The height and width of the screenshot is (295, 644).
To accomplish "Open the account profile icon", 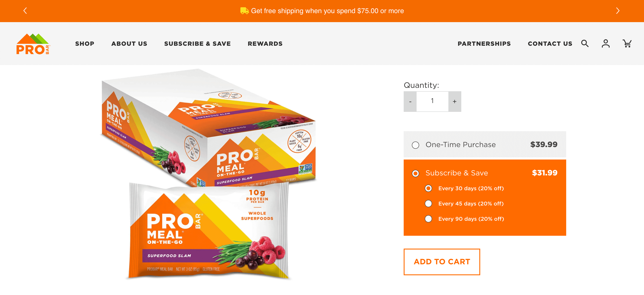I will pyautogui.click(x=606, y=43).
